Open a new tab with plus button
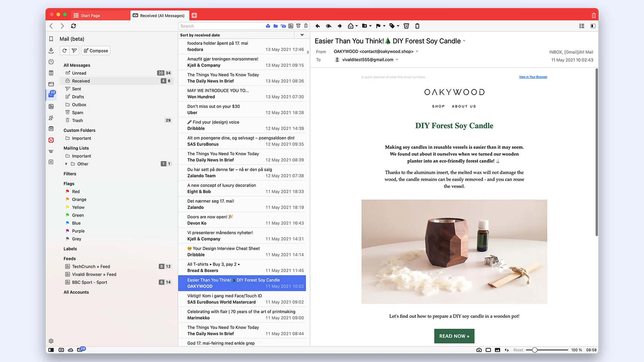644x362 pixels. pos(194,15)
